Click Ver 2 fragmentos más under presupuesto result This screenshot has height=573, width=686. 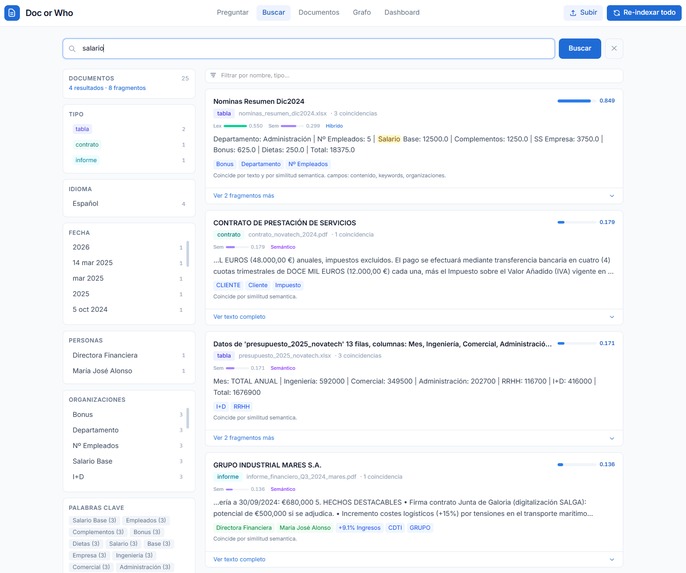click(244, 438)
